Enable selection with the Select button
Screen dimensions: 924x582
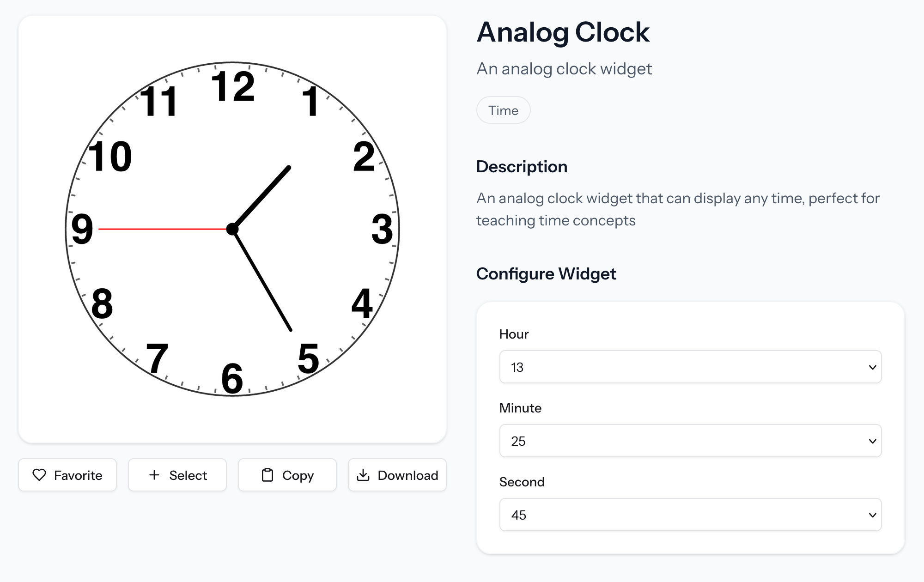click(177, 475)
